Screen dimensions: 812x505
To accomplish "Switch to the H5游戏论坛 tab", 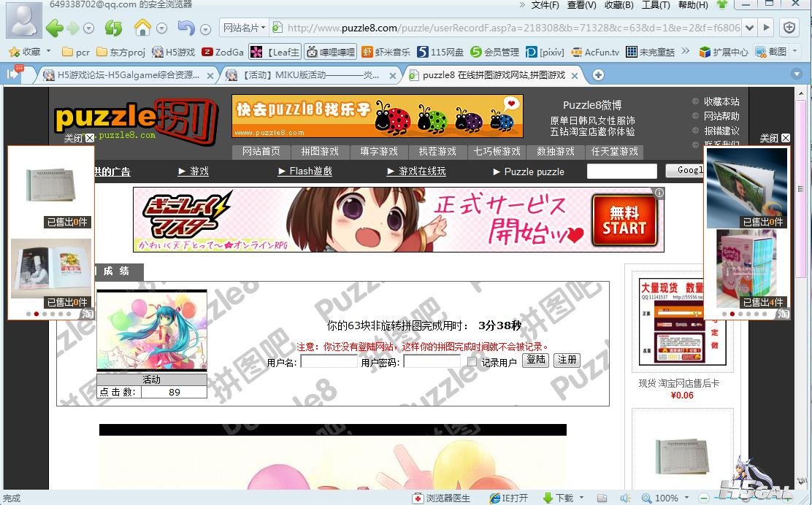I will (x=127, y=75).
